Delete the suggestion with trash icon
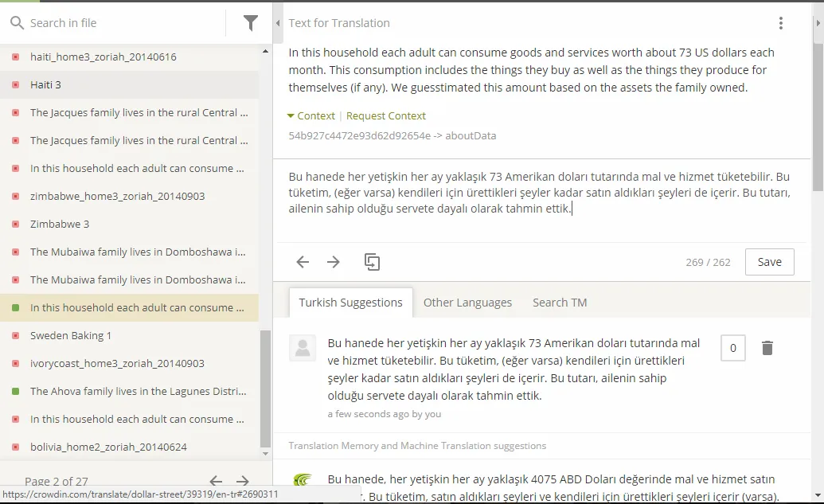Image resolution: width=824 pixels, height=504 pixels. [x=767, y=348]
